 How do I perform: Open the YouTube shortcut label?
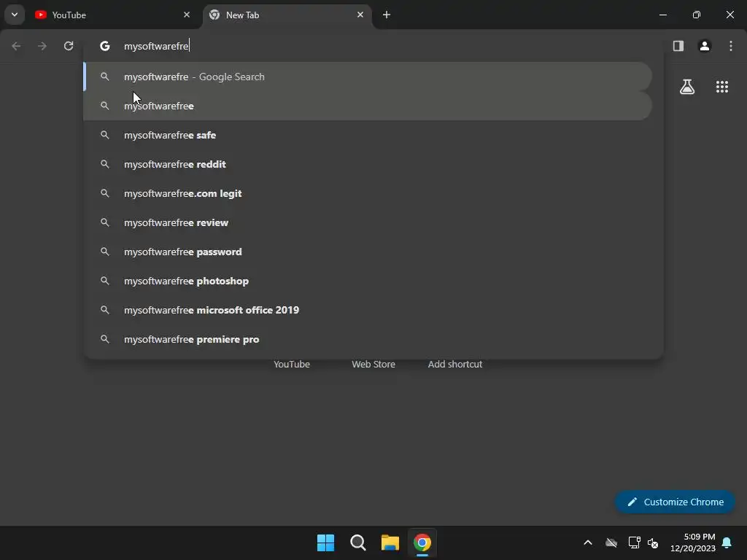292,365
